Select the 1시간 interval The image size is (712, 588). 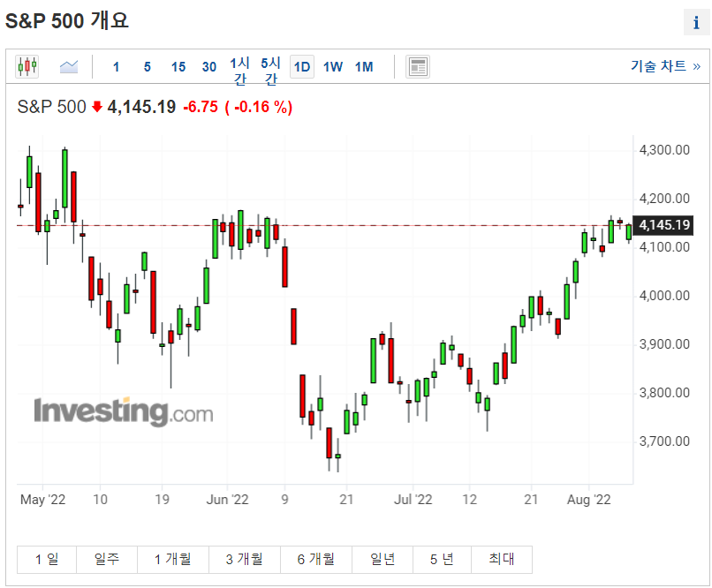tap(239, 71)
